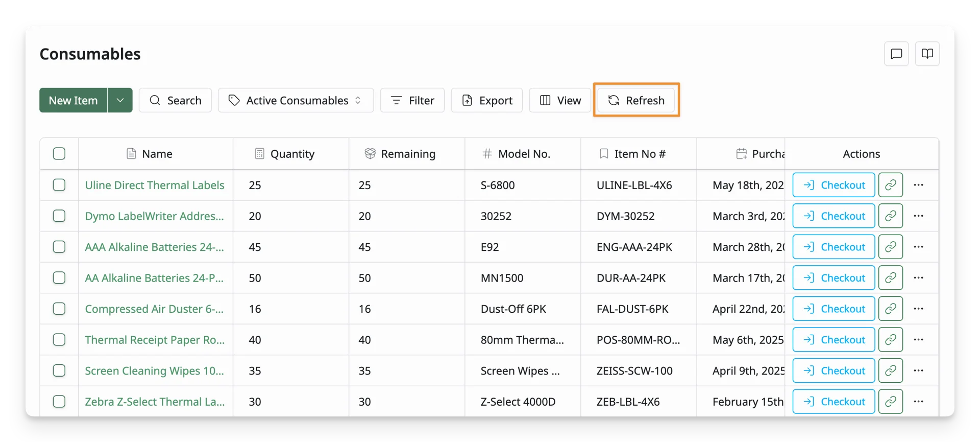This screenshot has width=980, height=442.
Task: Copy link for Dymo LabelWriter row
Action: (891, 216)
